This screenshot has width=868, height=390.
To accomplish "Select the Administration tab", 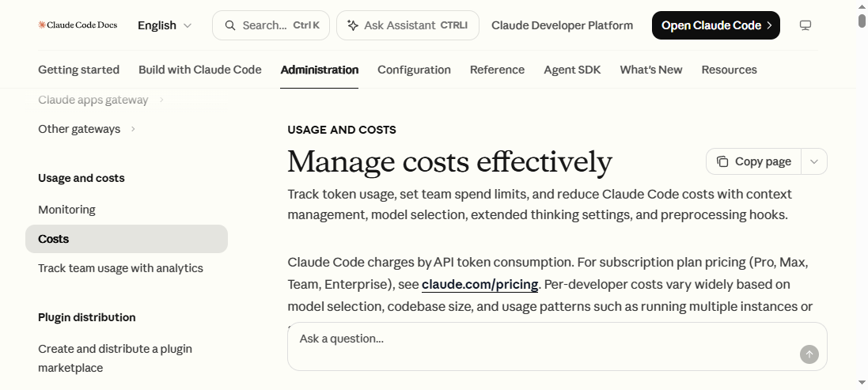I will tap(320, 70).
